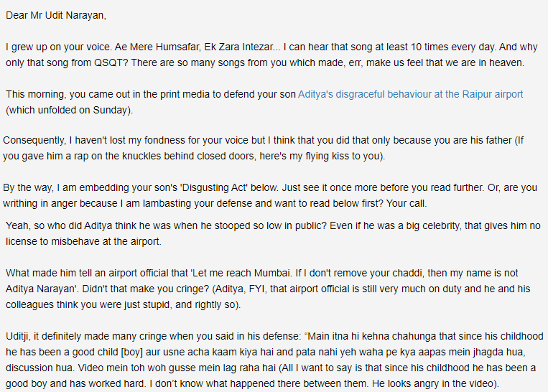This screenshot has height=392, width=548.
Task: Click the line 'colleagues think you were just stupid'
Action: coord(123,304)
